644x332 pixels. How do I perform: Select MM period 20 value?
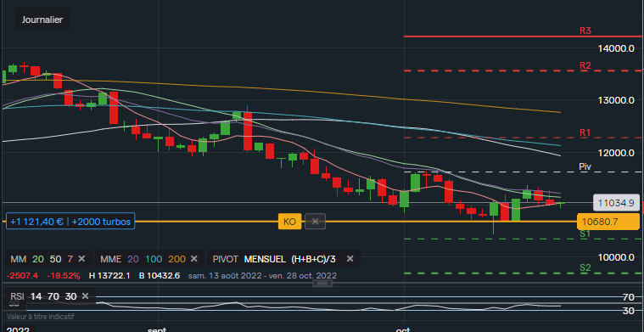coord(38,259)
